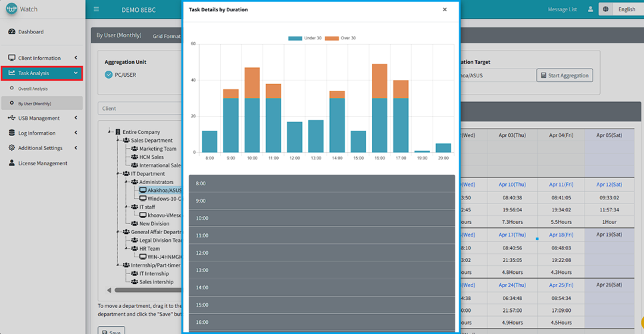This screenshot has height=334, width=644.
Task: Expand the 10:00 time slot row
Action: 321,218
